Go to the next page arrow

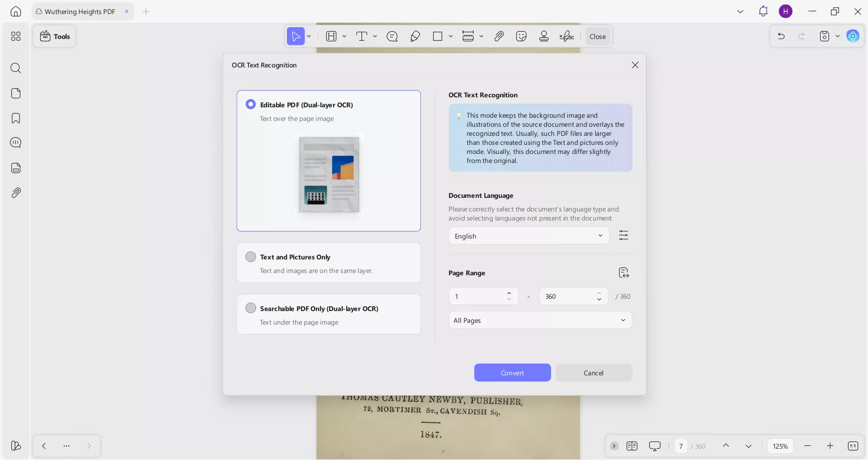click(749, 446)
